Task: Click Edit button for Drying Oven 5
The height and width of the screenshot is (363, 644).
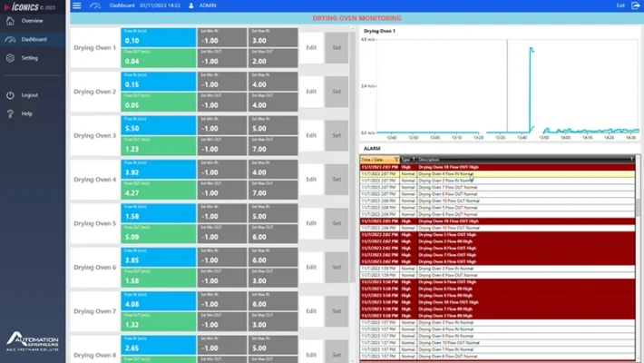Action: click(x=311, y=223)
